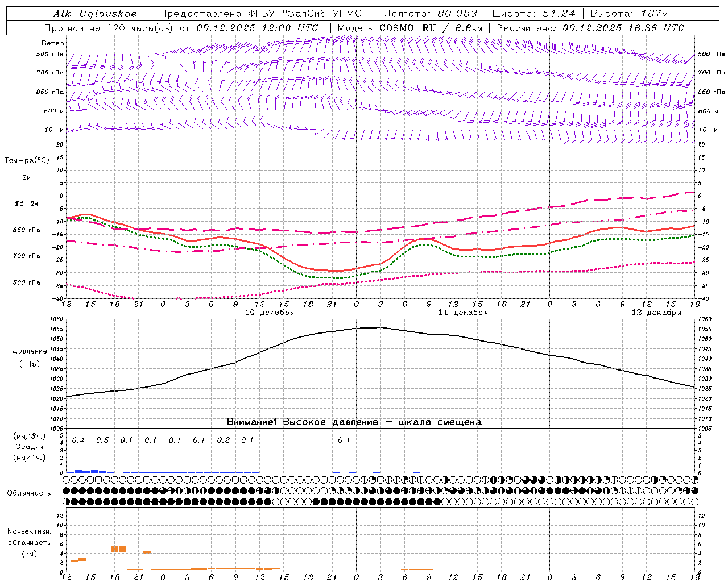Viewport: 728px width, 582px height.
Task: Click the Td 2м dew point legend entry
Action: (x=27, y=206)
